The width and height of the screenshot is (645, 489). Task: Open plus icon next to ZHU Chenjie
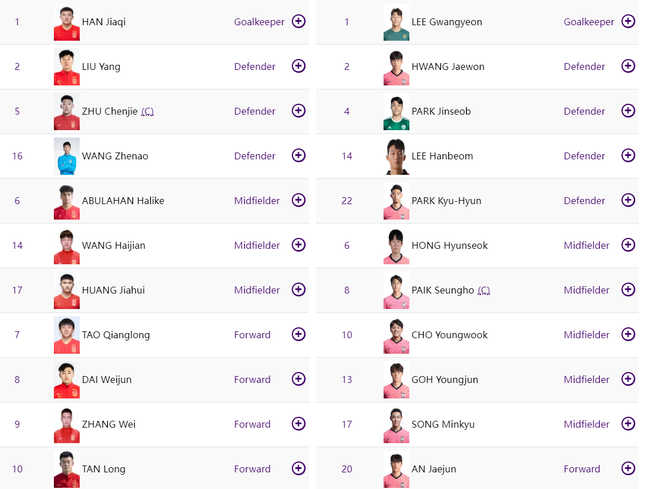298,111
